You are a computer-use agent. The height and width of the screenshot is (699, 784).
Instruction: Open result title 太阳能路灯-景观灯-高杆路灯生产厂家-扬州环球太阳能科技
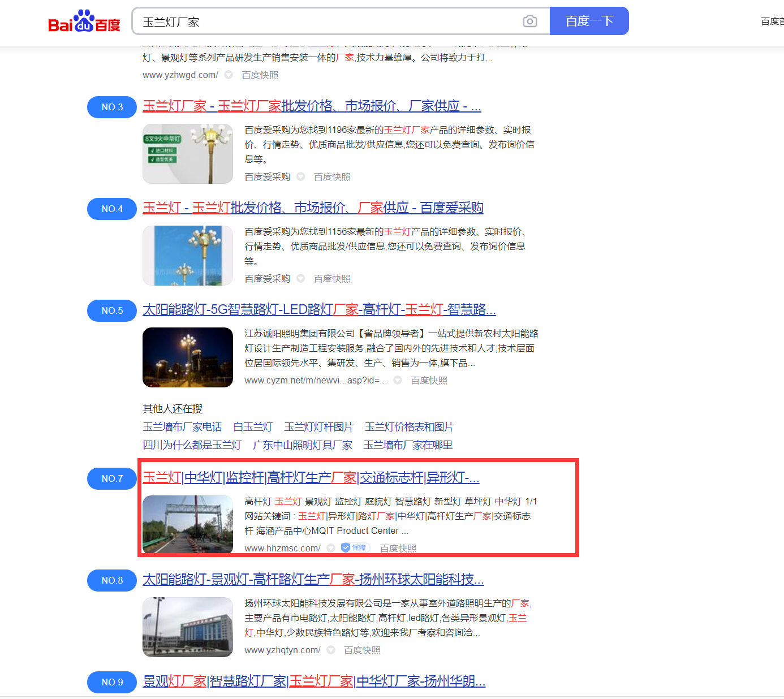pos(313,580)
